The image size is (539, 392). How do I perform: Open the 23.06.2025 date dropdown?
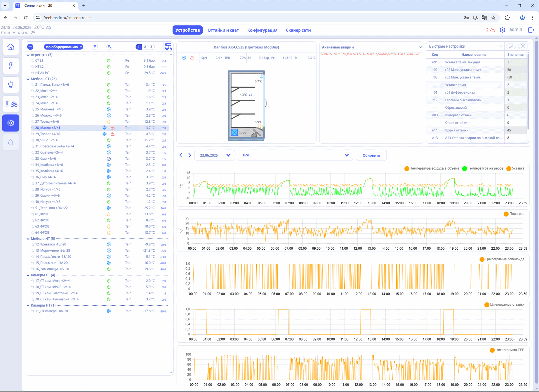coord(215,155)
